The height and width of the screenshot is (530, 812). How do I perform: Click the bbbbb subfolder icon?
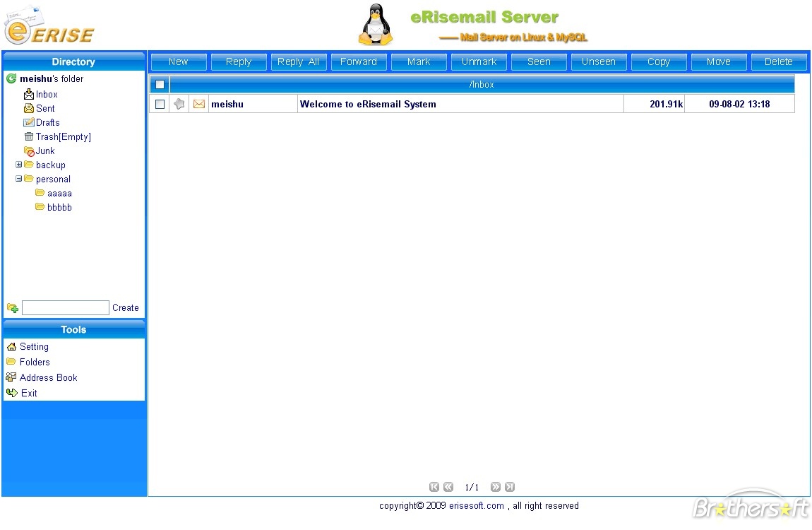pos(40,206)
